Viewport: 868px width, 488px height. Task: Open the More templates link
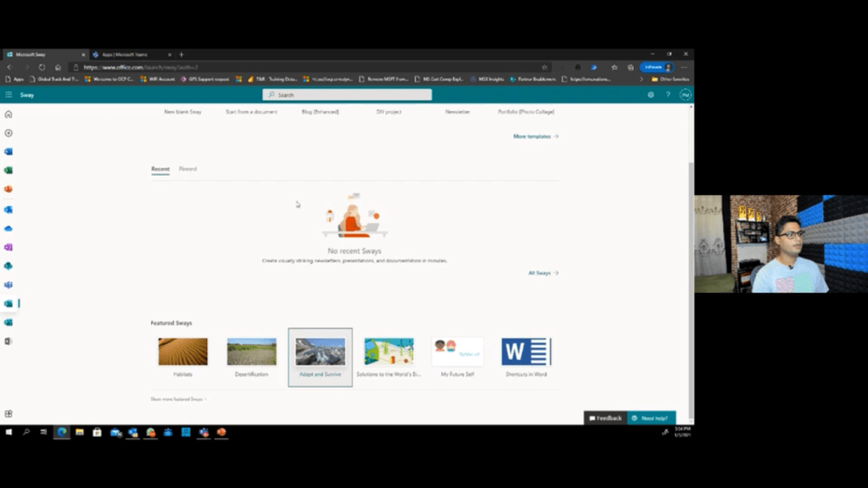(x=535, y=137)
